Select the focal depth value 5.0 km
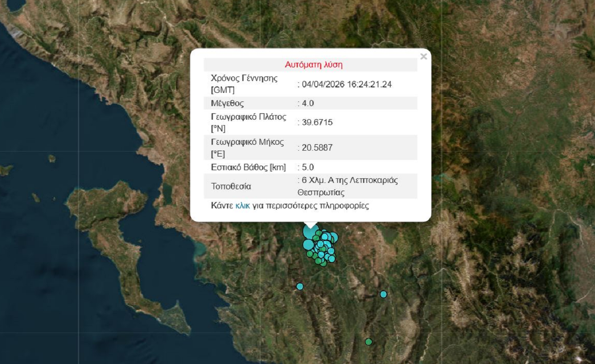The image size is (595, 364). (x=308, y=167)
